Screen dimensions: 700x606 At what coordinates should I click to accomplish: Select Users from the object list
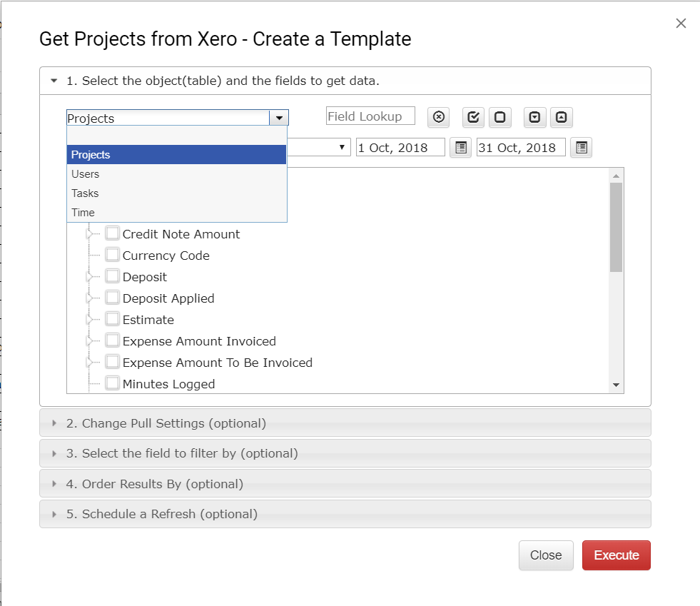pyautogui.click(x=86, y=174)
